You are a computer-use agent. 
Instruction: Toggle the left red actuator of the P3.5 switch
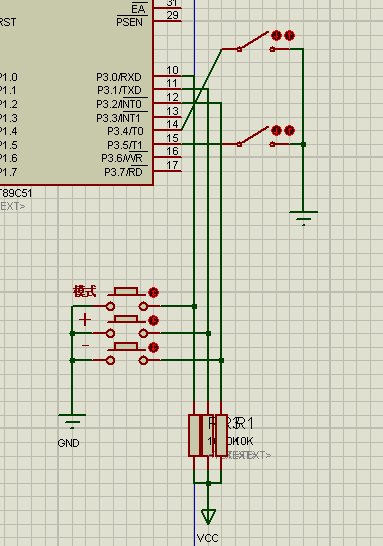(x=276, y=131)
